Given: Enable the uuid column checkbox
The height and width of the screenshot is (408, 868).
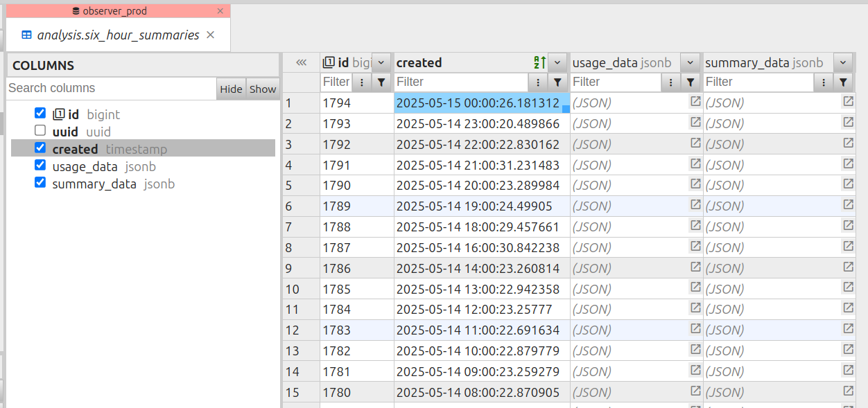Looking at the screenshot, I should pyautogui.click(x=40, y=131).
